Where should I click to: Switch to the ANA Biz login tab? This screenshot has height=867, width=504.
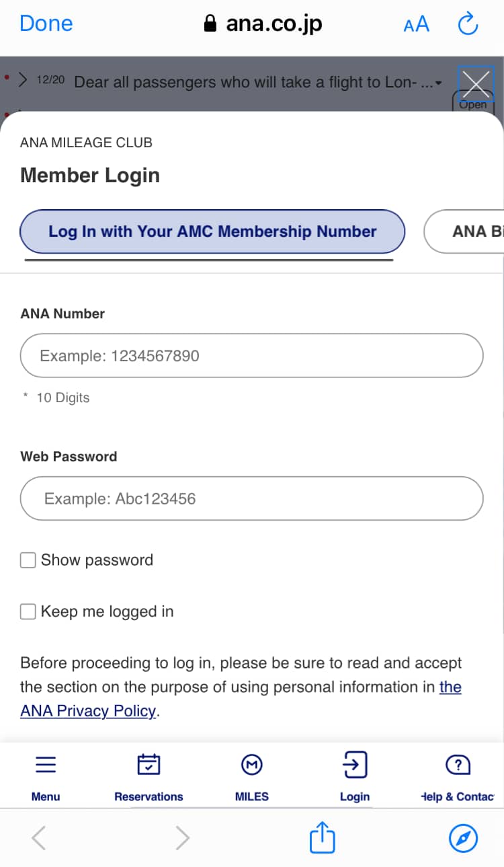pyautogui.click(x=470, y=231)
